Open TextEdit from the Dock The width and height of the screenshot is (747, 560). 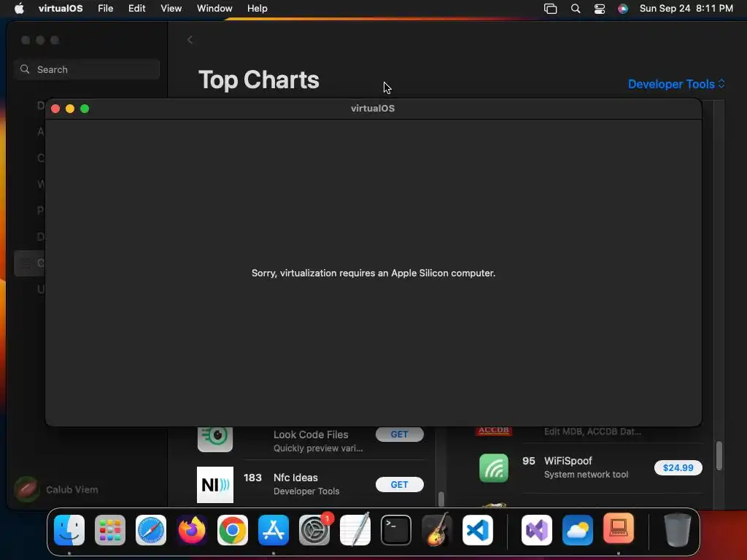point(355,529)
